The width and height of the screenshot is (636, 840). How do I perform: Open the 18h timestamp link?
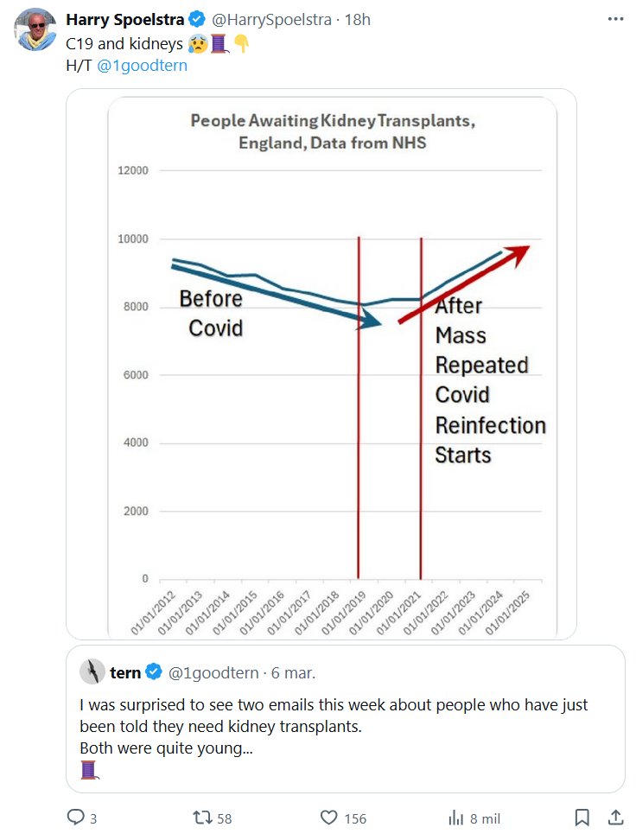pyautogui.click(x=358, y=19)
